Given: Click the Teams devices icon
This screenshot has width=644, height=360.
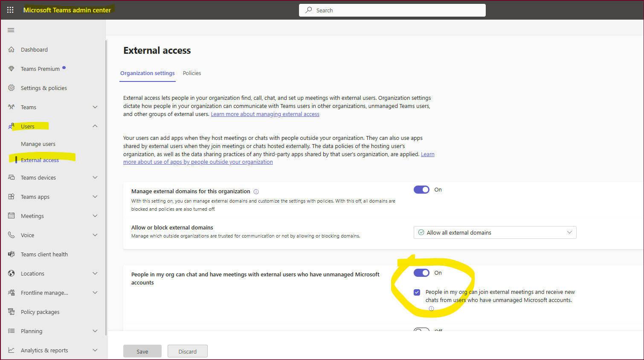Looking at the screenshot, I should pos(12,177).
